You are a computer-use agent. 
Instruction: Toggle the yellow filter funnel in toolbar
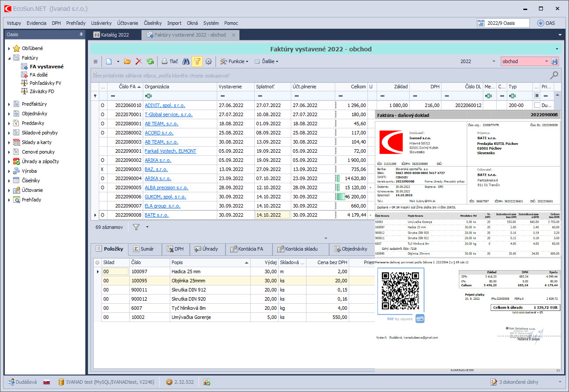click(197, 61)
